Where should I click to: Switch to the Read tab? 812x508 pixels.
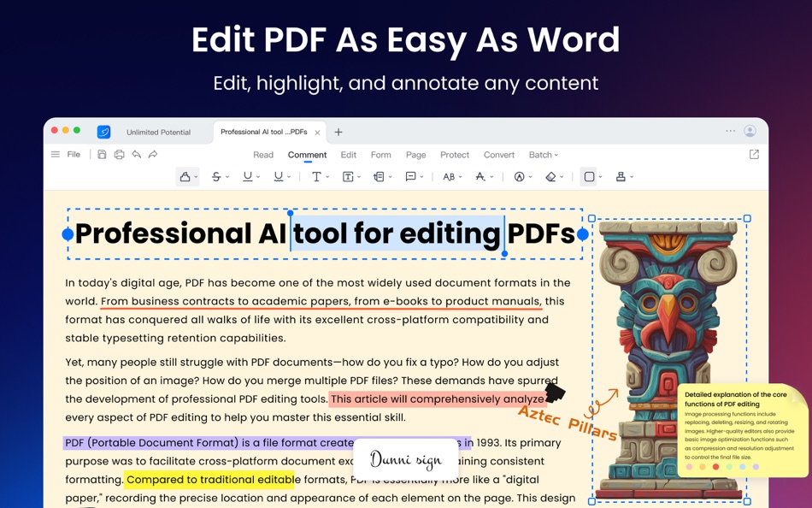263,155
